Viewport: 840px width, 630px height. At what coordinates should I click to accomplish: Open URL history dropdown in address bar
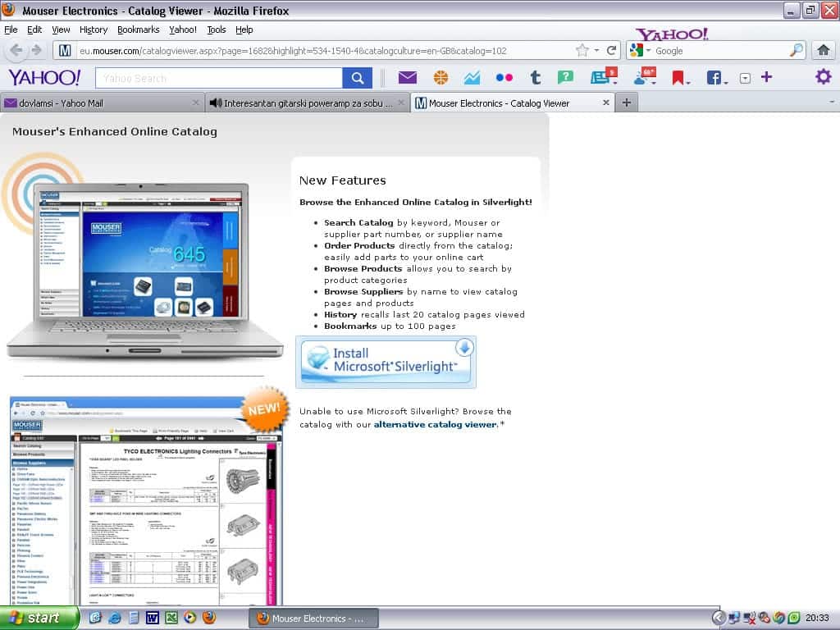pyautogui.click(x=597, y=50)
